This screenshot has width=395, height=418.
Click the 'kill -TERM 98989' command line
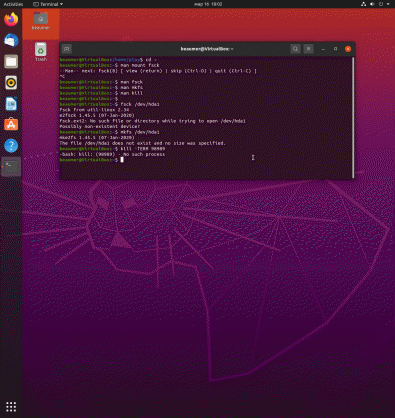[x=112, y=149]
